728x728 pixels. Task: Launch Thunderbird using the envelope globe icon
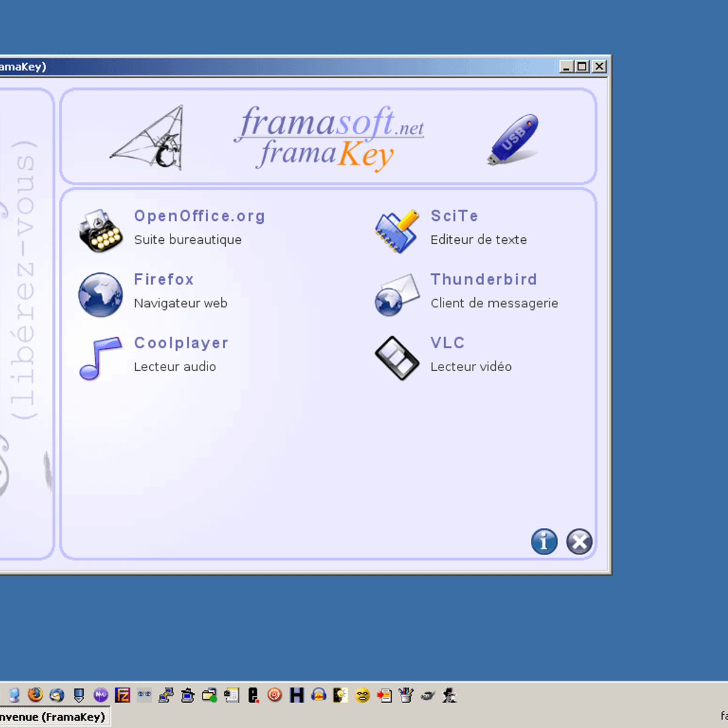[x=397, y=294]
